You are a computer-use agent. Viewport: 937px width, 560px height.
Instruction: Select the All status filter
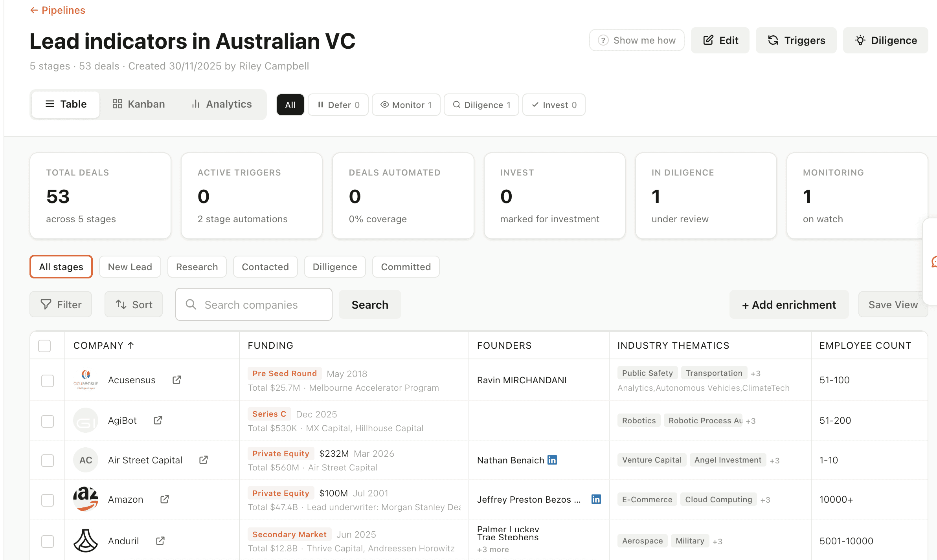[290, 105]
